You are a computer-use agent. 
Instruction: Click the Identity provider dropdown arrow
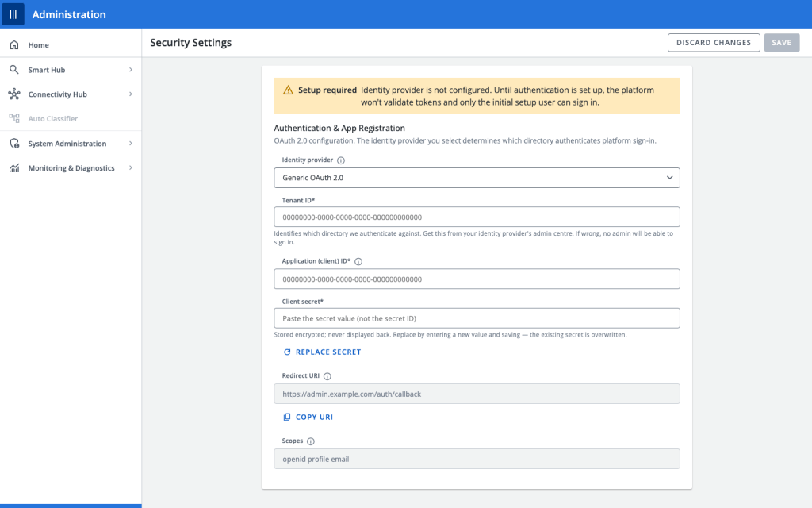[x=669, y=178]
